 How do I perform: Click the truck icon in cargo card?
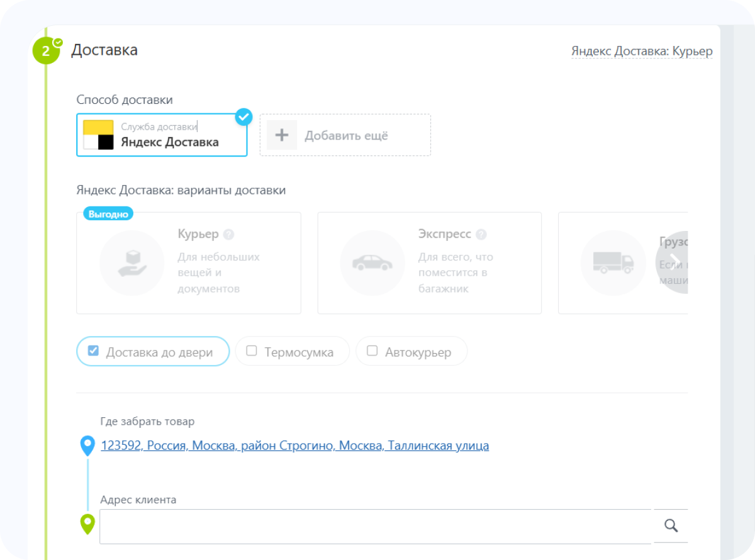click(x=613, y=262)
